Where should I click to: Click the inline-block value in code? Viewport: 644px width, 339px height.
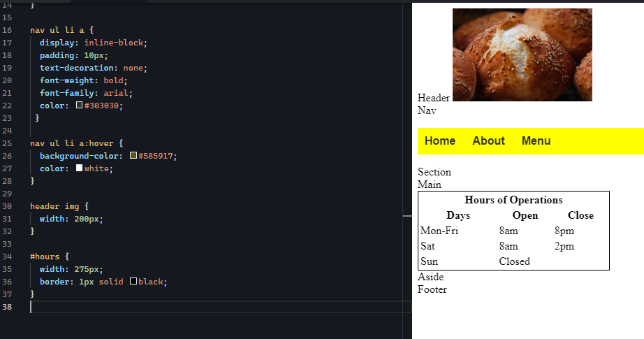tap(116, 43)
